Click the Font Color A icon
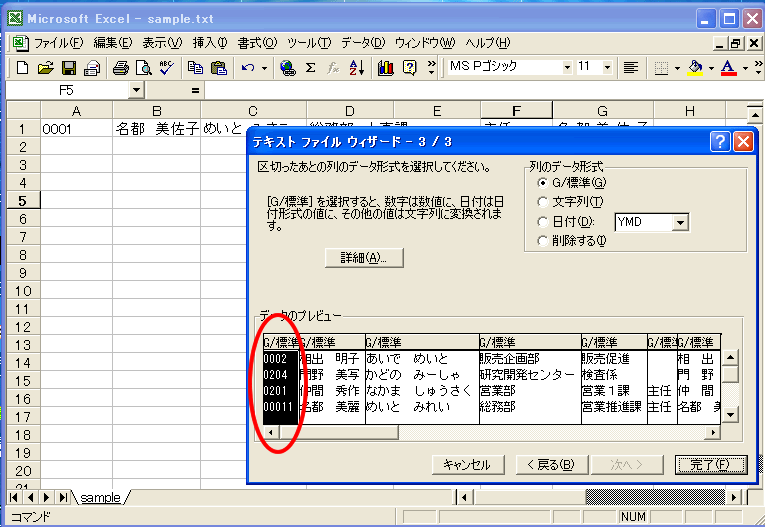 (x=728, y=68)
